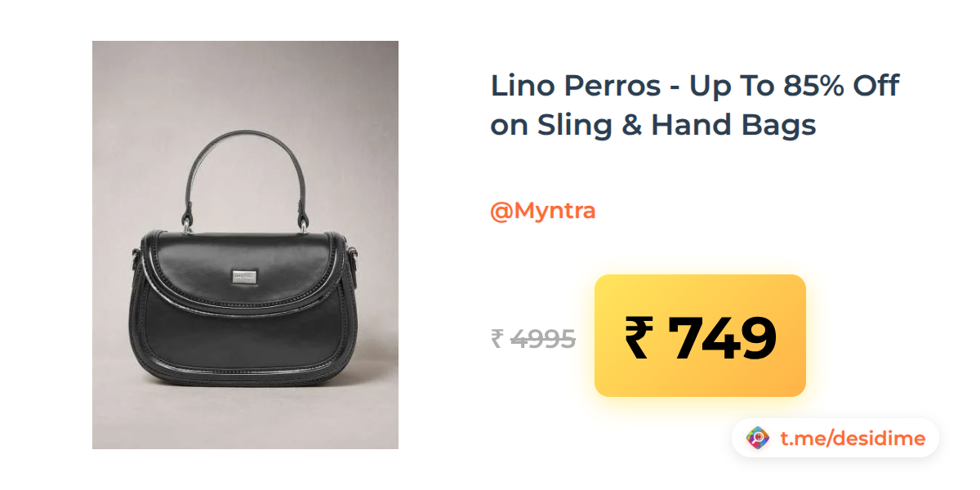
Task: Open the black handbag product photo
Action: pos(245,245)
